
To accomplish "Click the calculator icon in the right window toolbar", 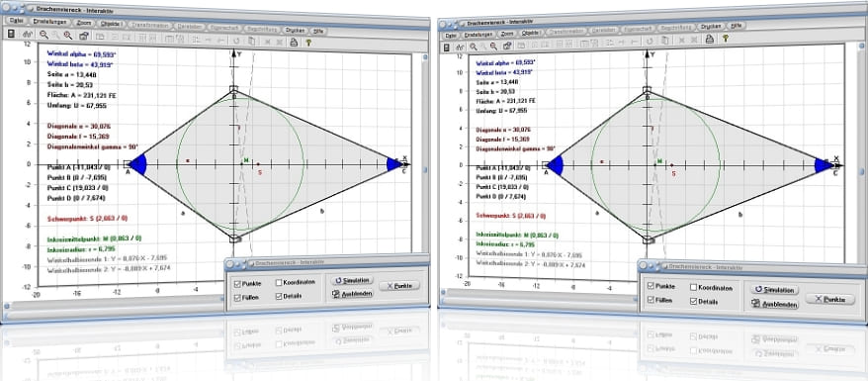I will pos(448,48).
